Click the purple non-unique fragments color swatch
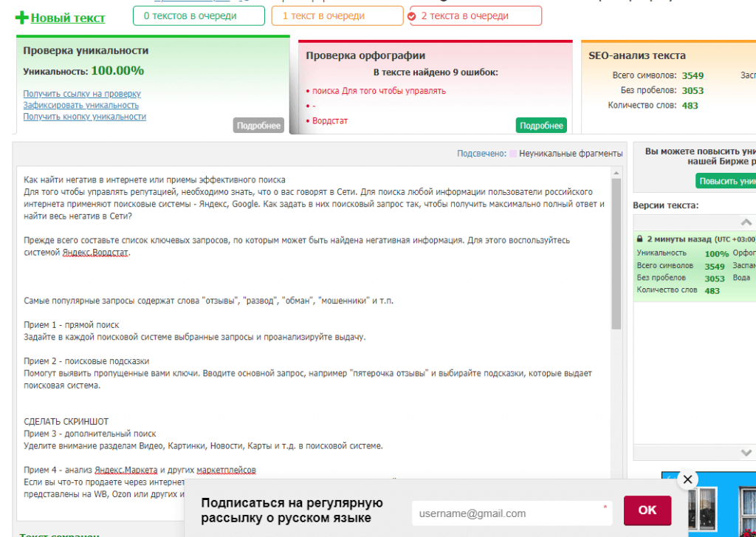The height and width of the screenshot is (537, 756). click(x=512, y=154)
